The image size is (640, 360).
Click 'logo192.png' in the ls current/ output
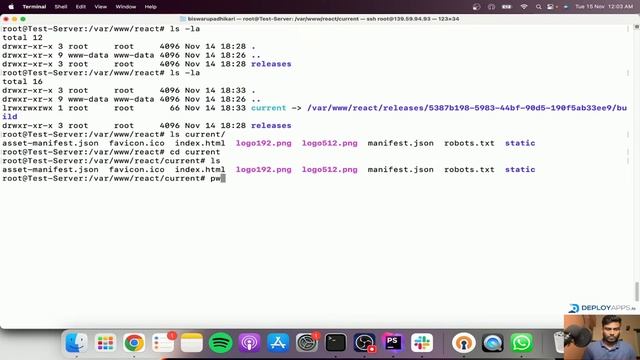tap(264, 143)
